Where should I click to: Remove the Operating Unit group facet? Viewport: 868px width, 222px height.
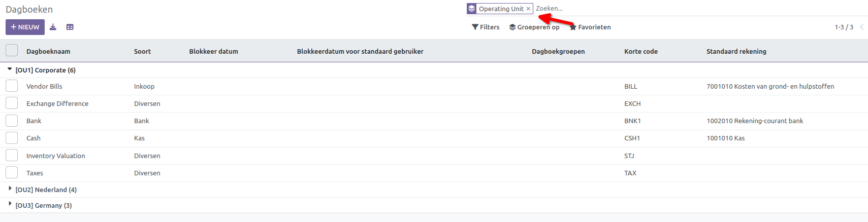coord(528,9)
